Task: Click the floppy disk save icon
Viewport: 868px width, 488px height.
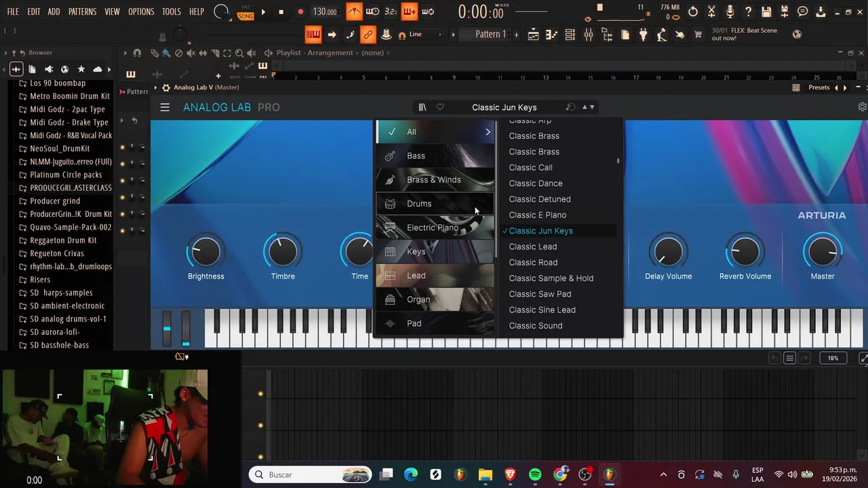Action: [766, 12]
